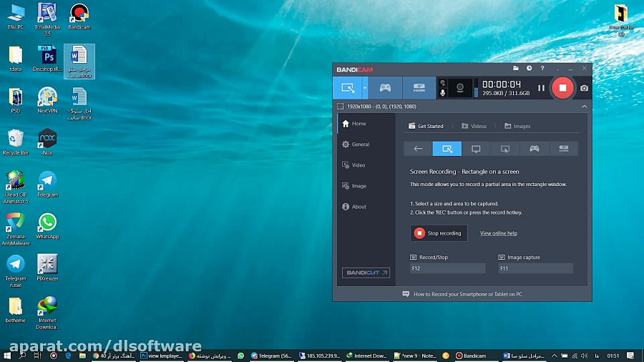644x362 pixels.
Task: Open the NextVPN desktop shortcut
Action: [47, 101]
